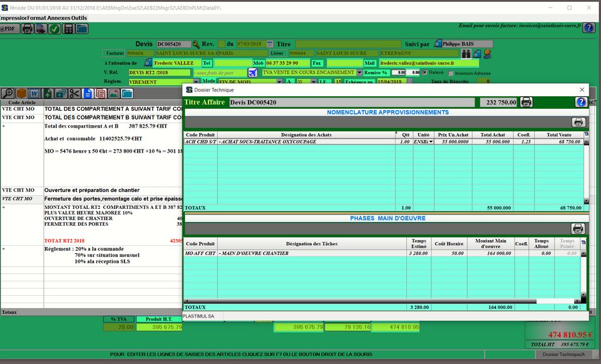This screenshot has height=364, width=601.
Task: Click the help icon in the main window
Action: 588,28
